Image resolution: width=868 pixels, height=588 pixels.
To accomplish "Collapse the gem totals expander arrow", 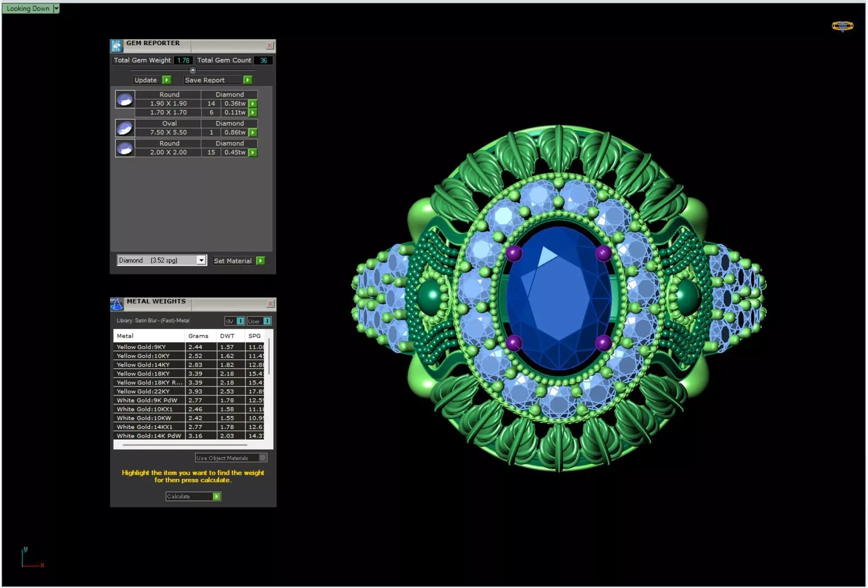I will pyautogui.click(x=193, y=70).
